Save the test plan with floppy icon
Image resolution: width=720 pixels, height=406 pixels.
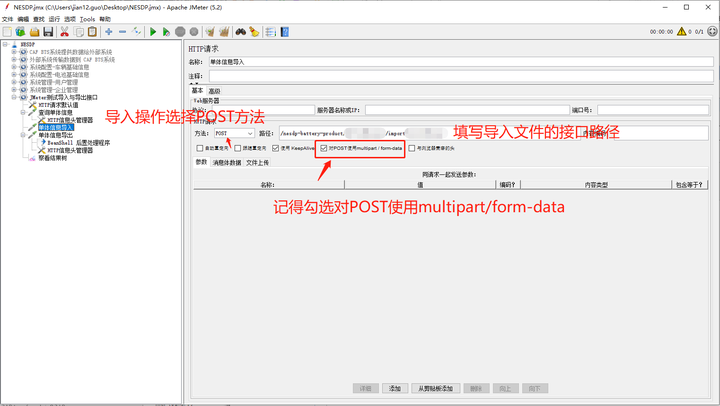click(48, 32)
